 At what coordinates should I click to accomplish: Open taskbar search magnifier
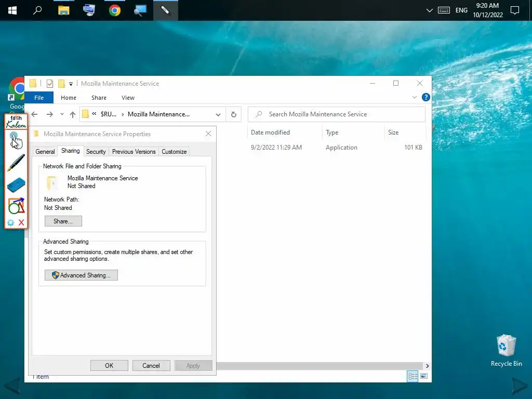tap(37, 10)
